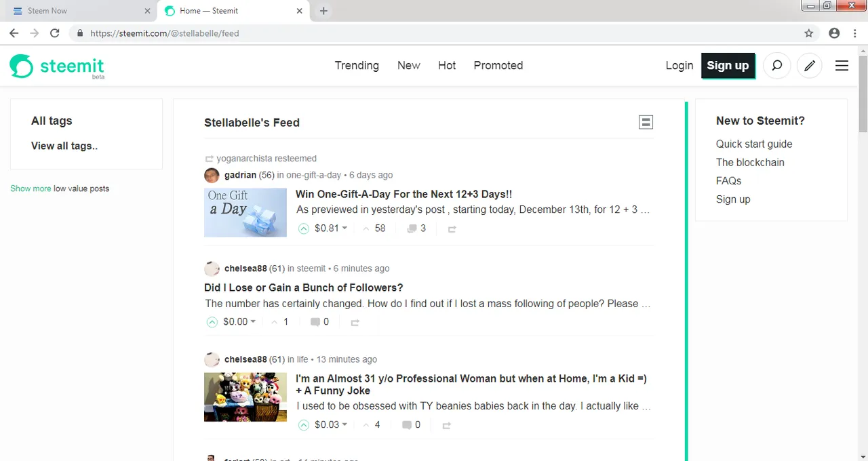This screenshot has height=461, width=868.
Task: Click chelsea88 avatar on life post
Action: 212,359
